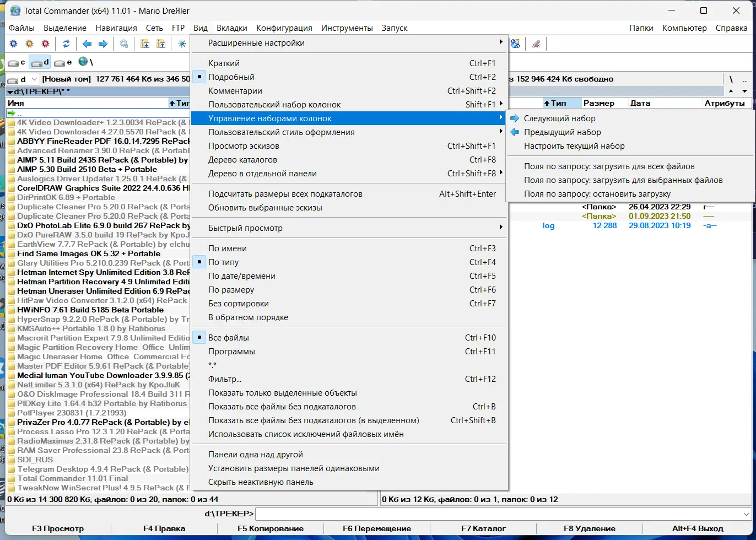Toggle В обратном порядке sorting
The width and height of the screenshot is (756, 540).
click(348, 317)
